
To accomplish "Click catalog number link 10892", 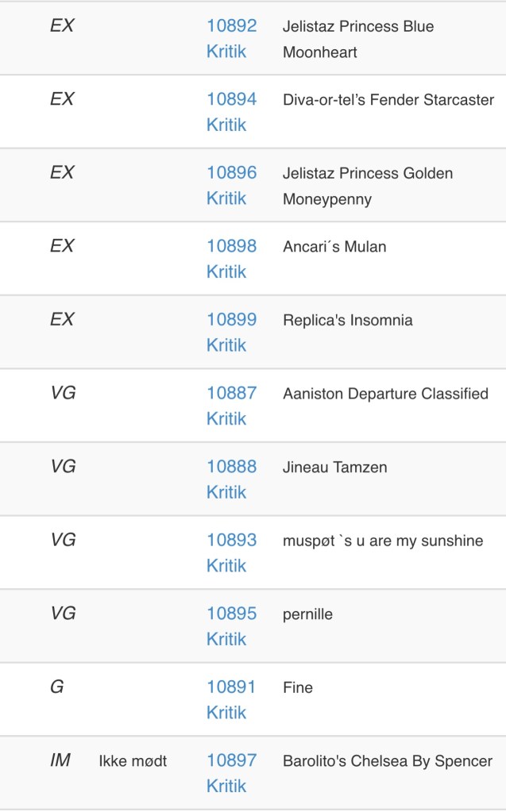I will point(231,26).
